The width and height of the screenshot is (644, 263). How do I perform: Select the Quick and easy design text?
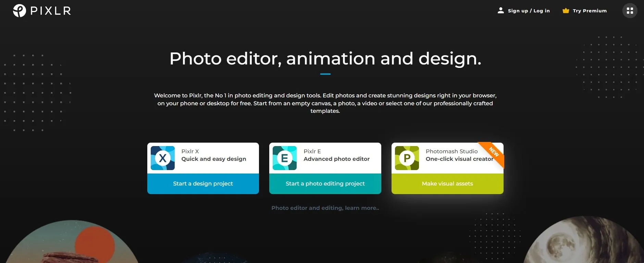214,159
